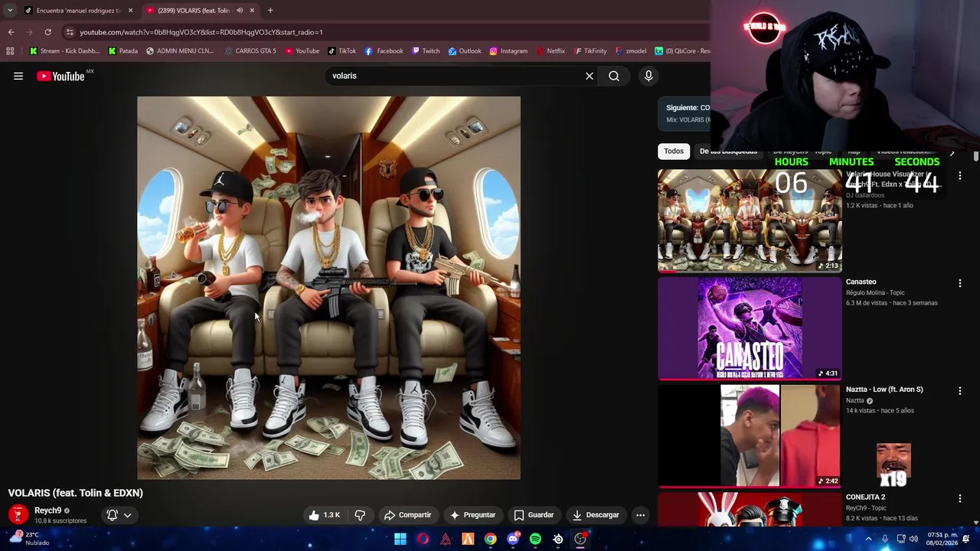
Task: Open the Volaris House Visualizer thumbnail
Action: tap(750, 220)
